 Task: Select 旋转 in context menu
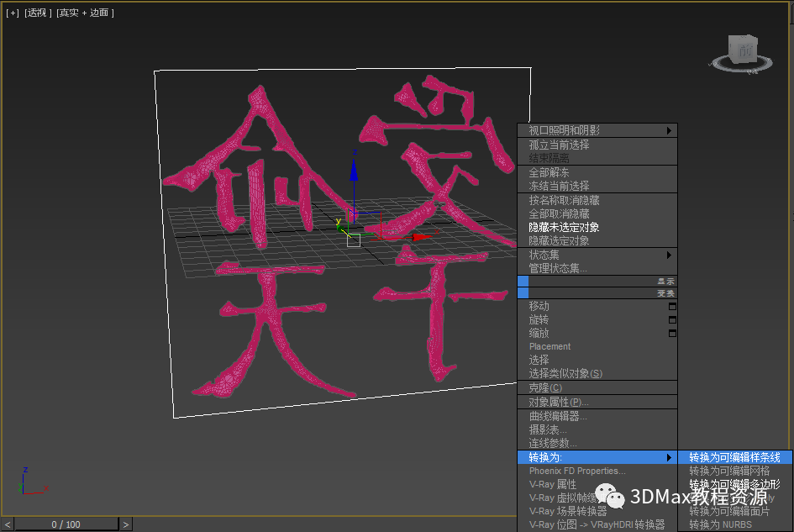point(539,319)
